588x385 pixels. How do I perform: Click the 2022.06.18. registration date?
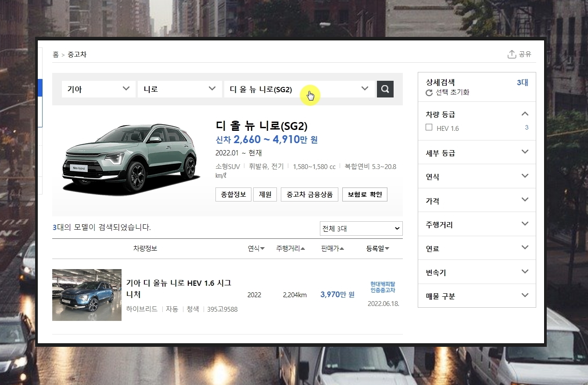click(384, 303)
